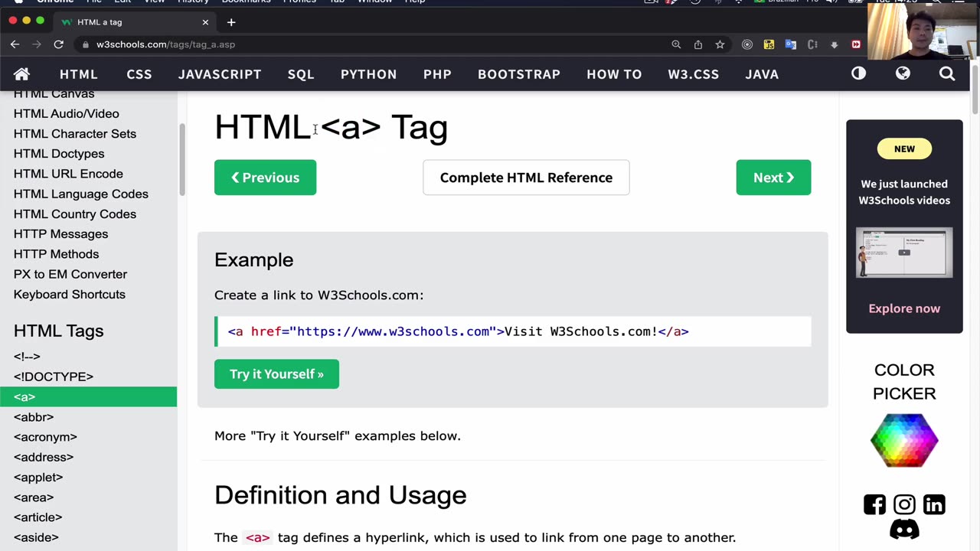The width and height of the screenshot is (980, 551).
Task: Open the yellow JS extension
Action: click(769, 44)
